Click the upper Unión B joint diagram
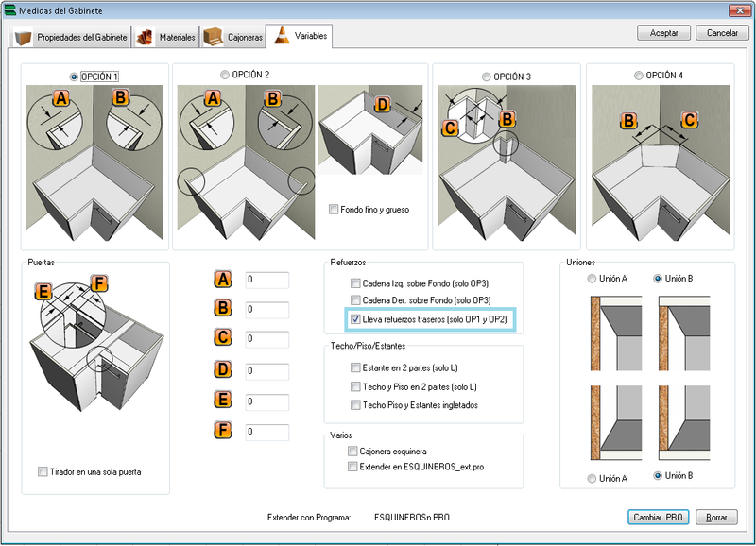Viewport: 756px width, 546px height. [684, 333]
